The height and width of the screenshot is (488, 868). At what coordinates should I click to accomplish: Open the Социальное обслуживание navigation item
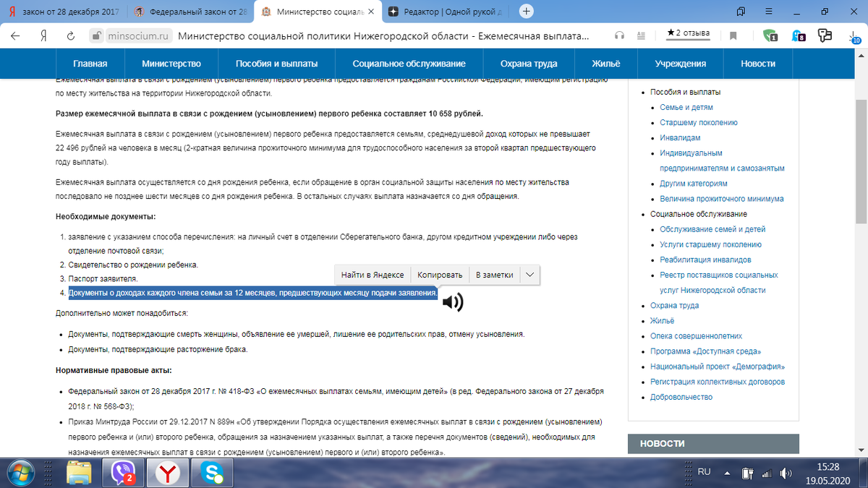[409, 64]
